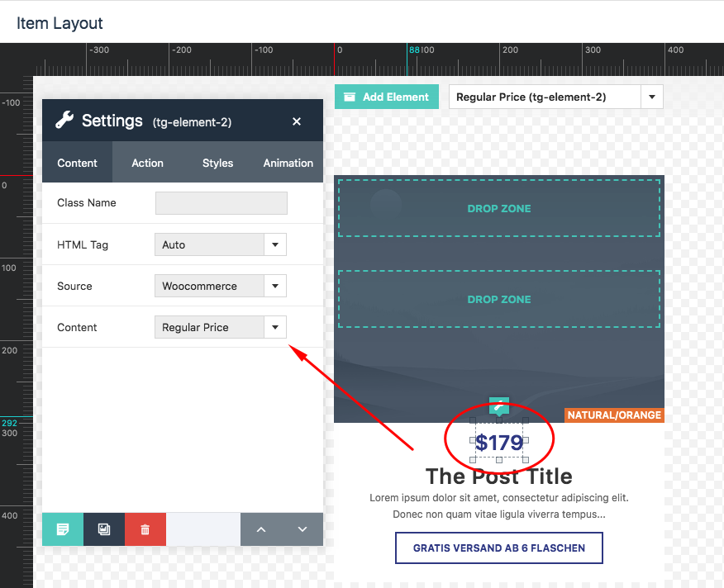Click into the Class Name field

(221, 203)
